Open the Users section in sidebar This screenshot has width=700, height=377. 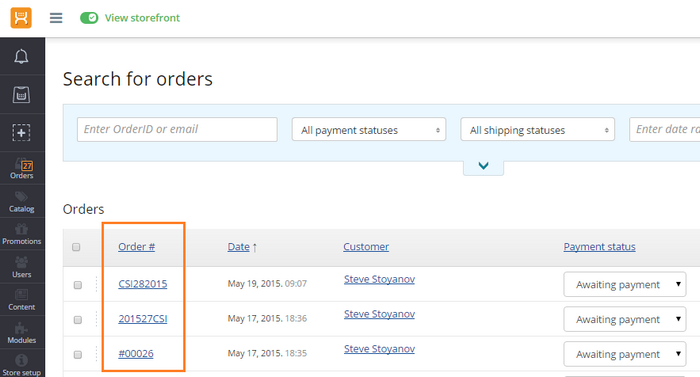click(x=22, y=267)
